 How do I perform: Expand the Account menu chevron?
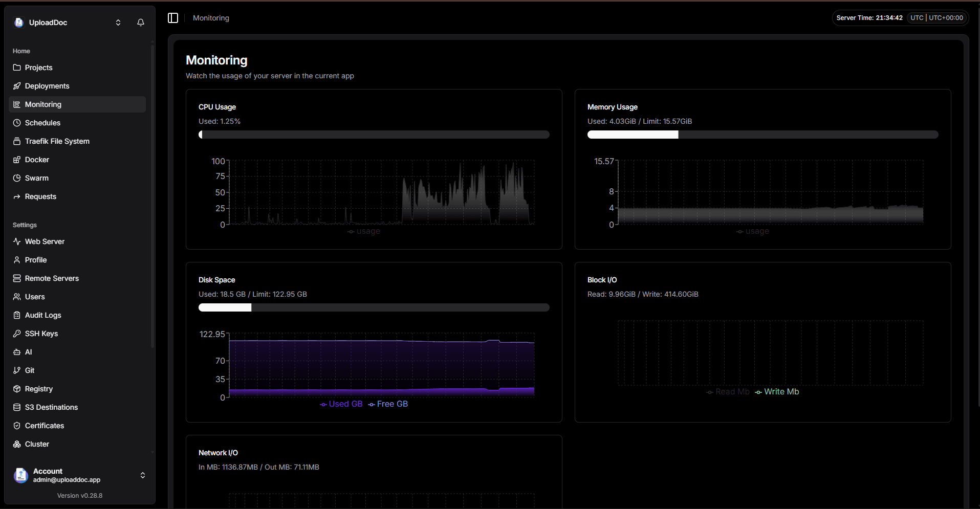click(x=143, y=475)
